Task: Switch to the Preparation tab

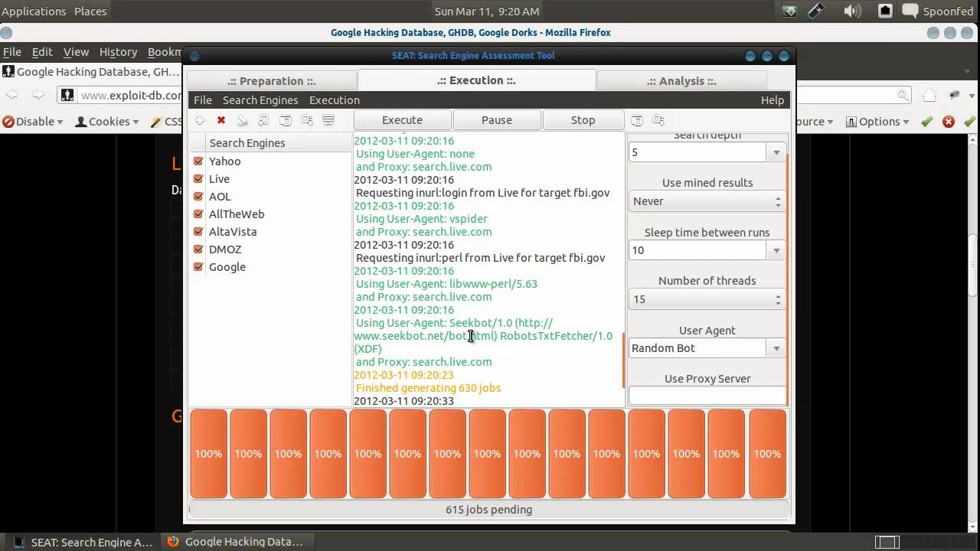Action: pos(272,81)
